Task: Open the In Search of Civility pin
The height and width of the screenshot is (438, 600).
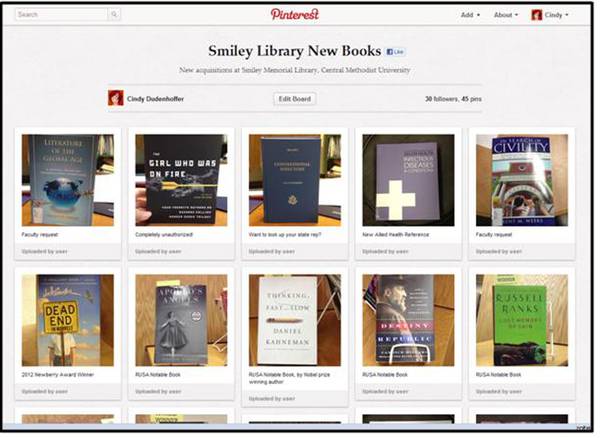Action: click(x=522, y=180)
